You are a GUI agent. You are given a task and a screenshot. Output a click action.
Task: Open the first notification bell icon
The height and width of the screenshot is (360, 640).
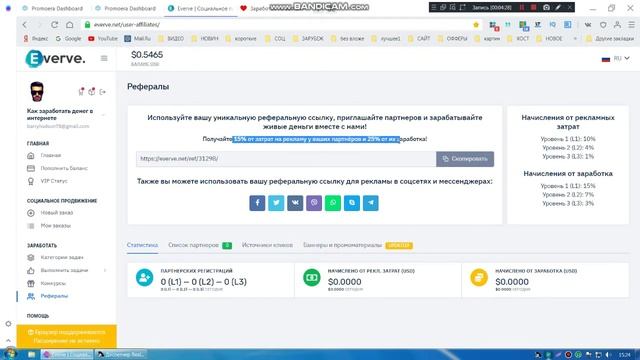(x=81, y=92)
